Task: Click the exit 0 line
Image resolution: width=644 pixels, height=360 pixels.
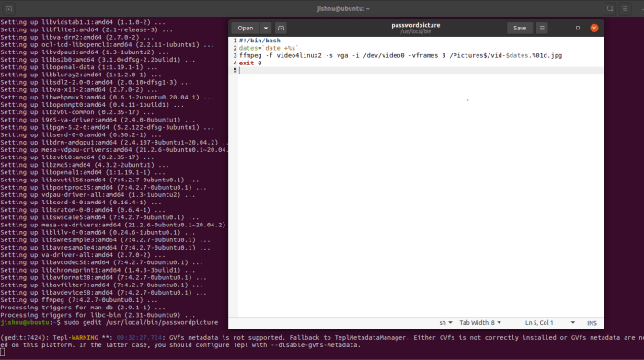Action: point(250,63)
